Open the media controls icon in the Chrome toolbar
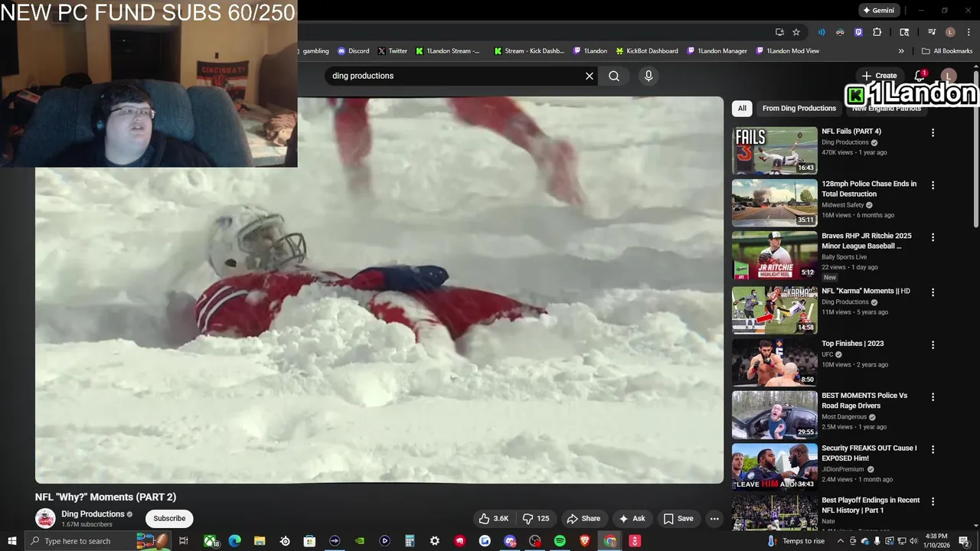The height and width of the screenshot is (551, 980). 932,32
